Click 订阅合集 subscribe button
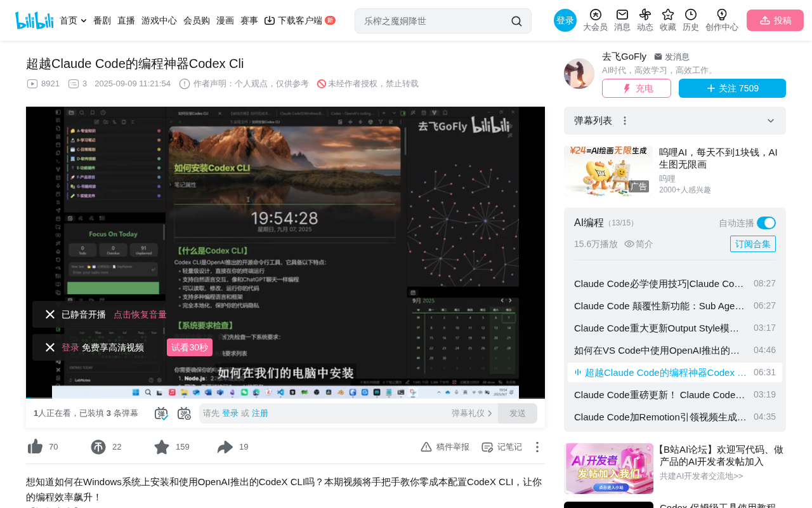This screenshot has height=508, width=812. pos(753,244)
